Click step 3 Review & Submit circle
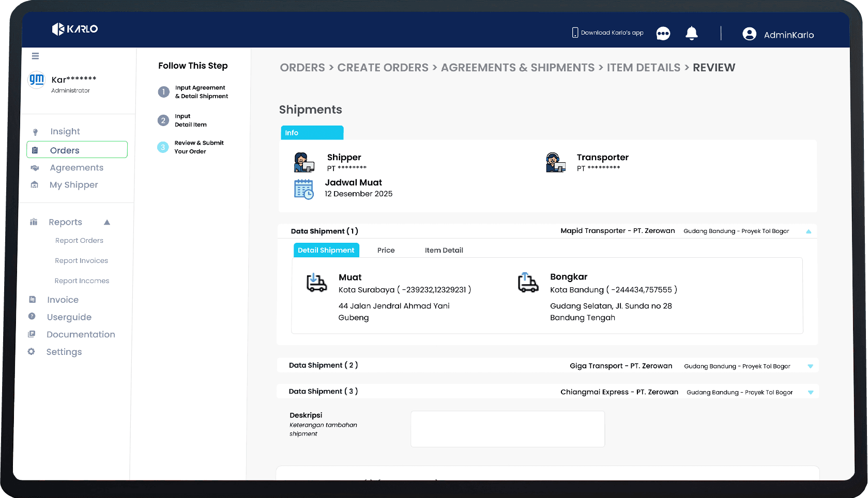The height and width of the screenshot is (498, 868). (163, 147)
